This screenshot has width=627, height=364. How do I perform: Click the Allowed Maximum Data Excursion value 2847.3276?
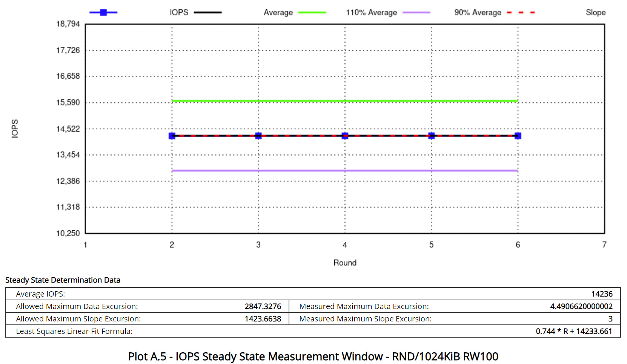[x=263, y=306]
